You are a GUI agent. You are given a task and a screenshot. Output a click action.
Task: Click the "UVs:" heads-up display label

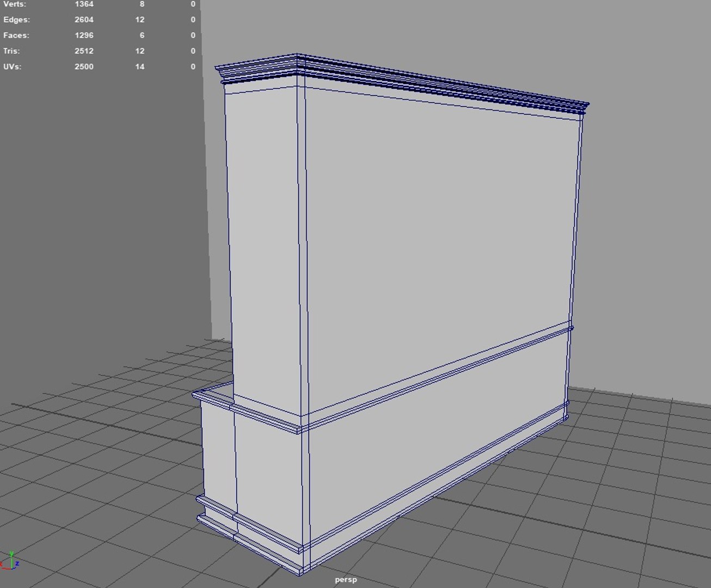[x=12, y=67]
